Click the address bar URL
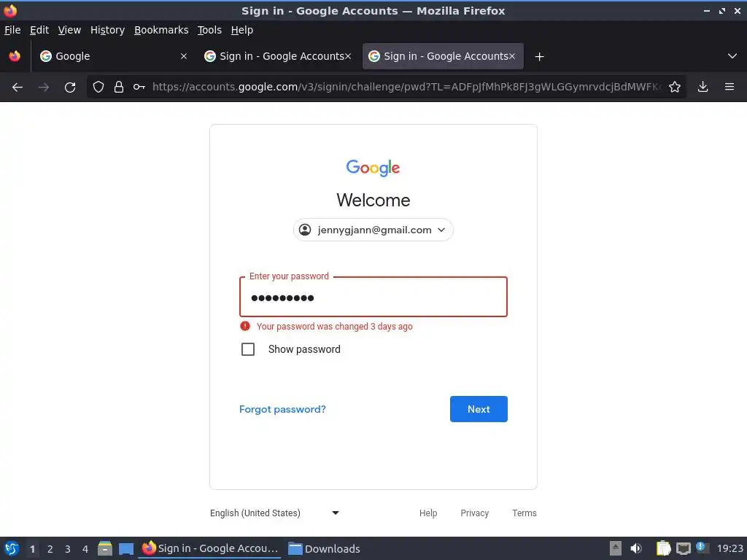 pyautogui.click(x=406, y=87)
